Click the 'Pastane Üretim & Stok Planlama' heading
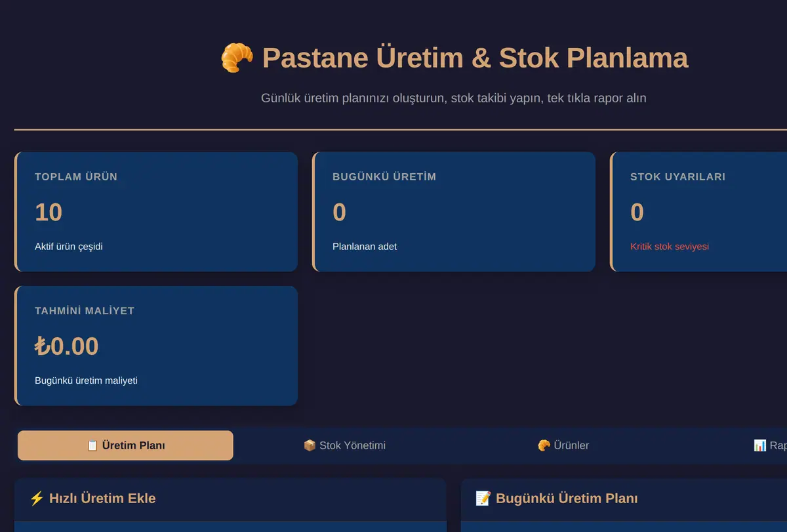This screenshot has height=532, width=787. point(475,58)
